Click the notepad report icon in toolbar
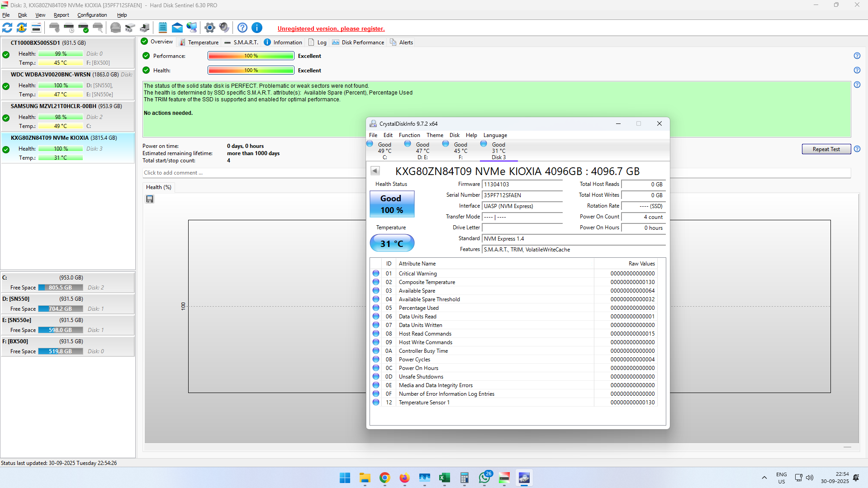The width and height of the screenshot is (868, 488). [163, 28]
